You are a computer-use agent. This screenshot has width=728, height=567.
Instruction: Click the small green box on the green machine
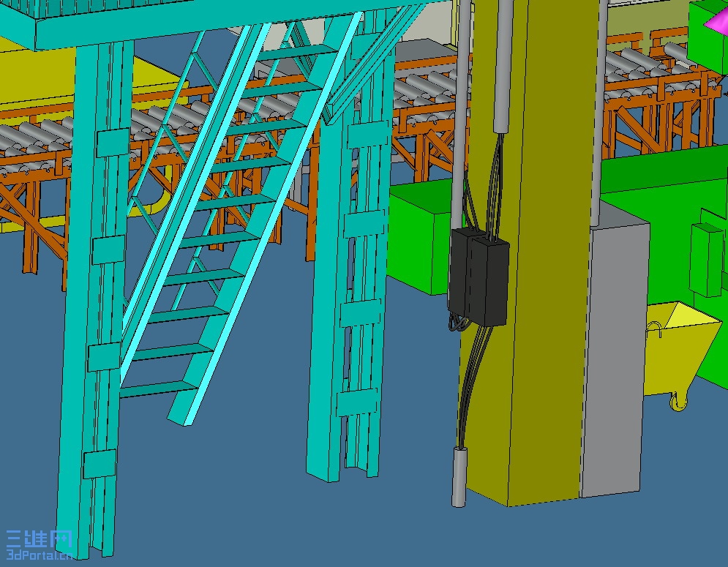[x=706, y=260]
